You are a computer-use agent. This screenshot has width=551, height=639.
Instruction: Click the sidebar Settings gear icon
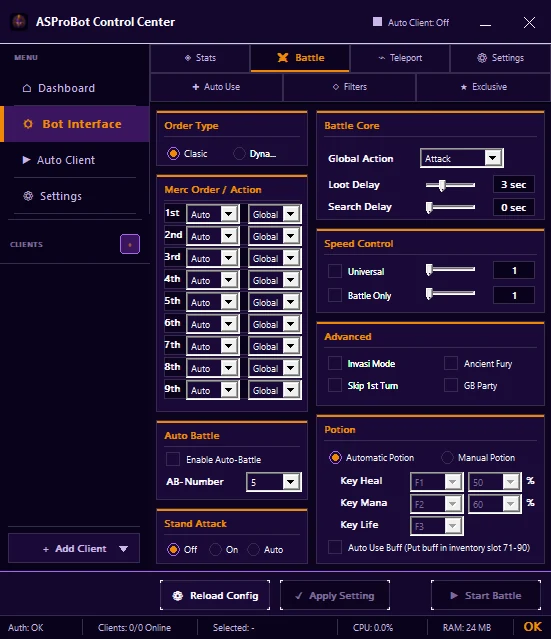pos(28,196)
